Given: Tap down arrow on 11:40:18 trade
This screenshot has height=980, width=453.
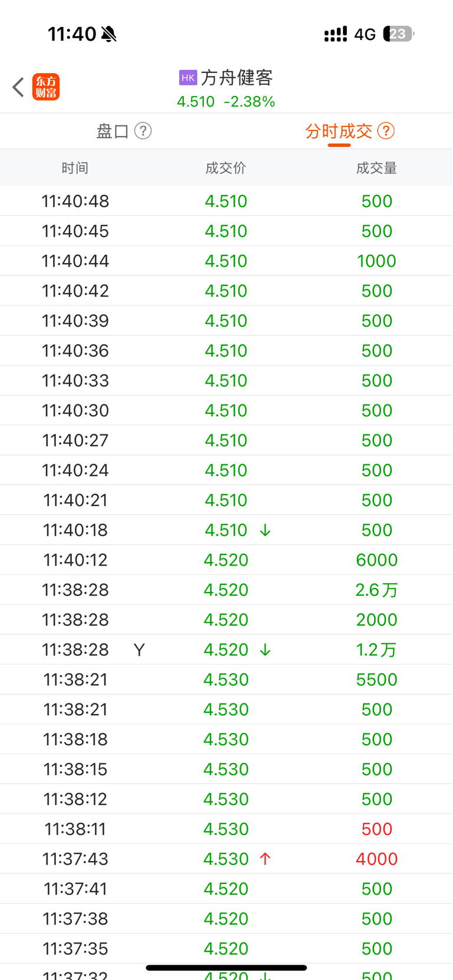Looking at the screenshot, I should (x=265, y=530).
